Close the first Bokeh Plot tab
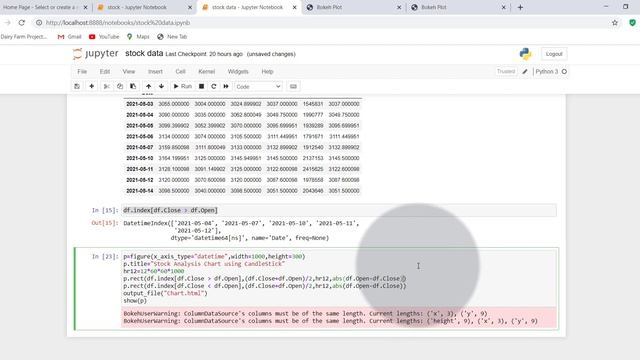This screenshot has width=640, height=360. coord(399,7)
